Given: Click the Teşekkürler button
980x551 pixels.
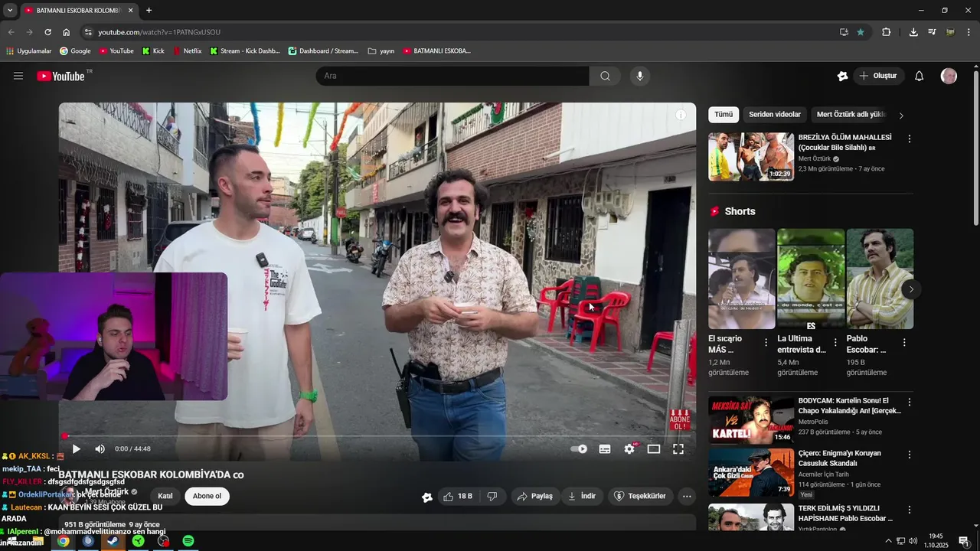Looking at the screenshot, I should (x=641, y=496).
